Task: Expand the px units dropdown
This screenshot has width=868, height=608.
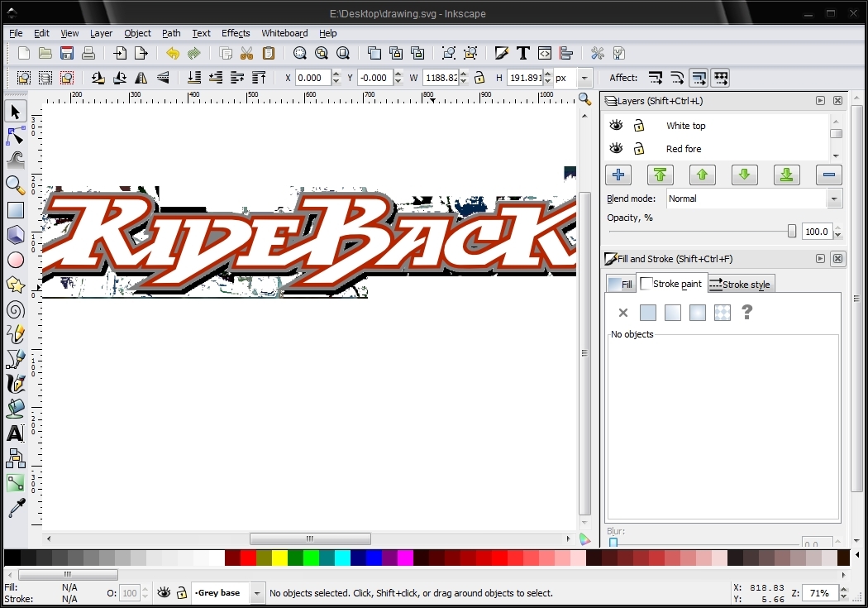Action: click(x=585, y=78)
